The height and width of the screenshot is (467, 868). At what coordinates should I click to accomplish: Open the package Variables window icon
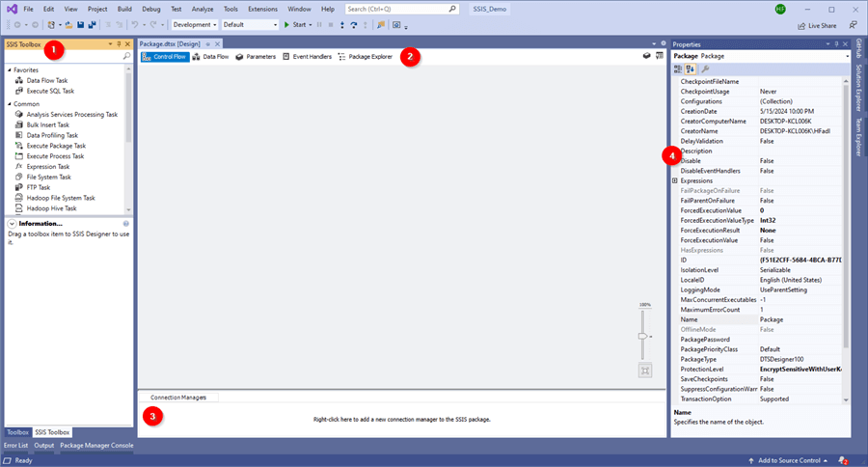(x=660, y=56)
